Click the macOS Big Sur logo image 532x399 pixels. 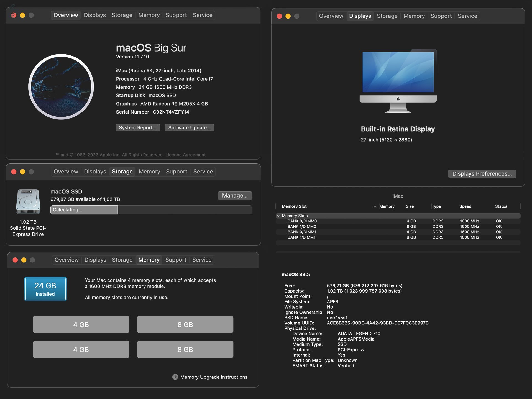pos(62,87)
